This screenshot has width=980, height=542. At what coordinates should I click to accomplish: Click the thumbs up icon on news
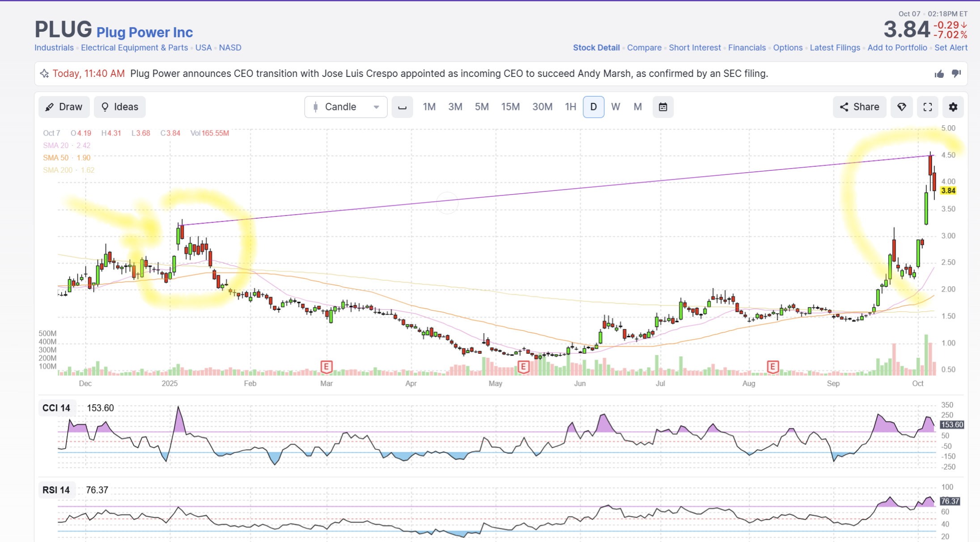click(x=939, y=74)
